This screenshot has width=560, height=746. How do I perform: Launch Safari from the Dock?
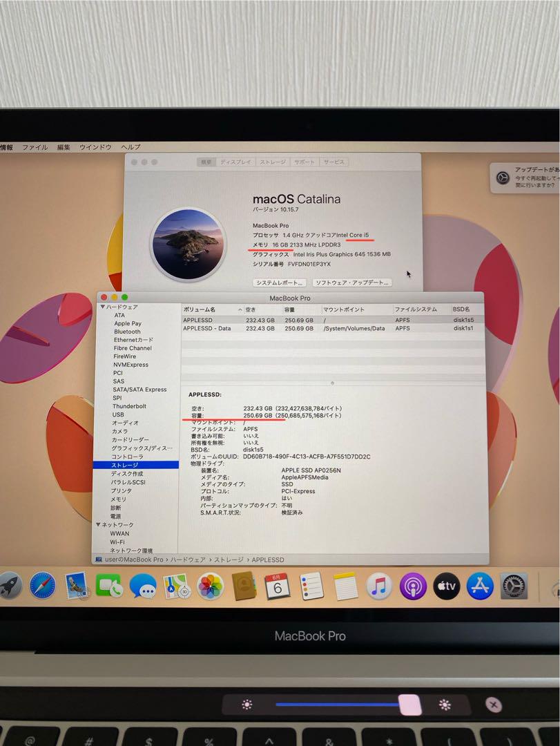tap(42, 586)
